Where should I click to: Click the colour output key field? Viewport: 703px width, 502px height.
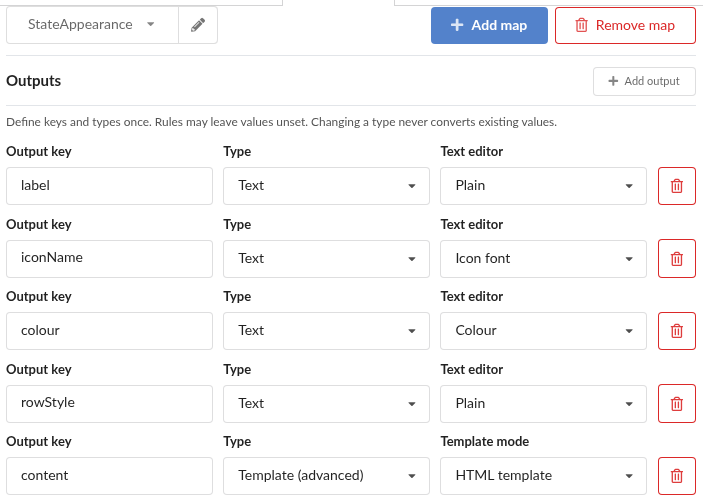(109, 331)
